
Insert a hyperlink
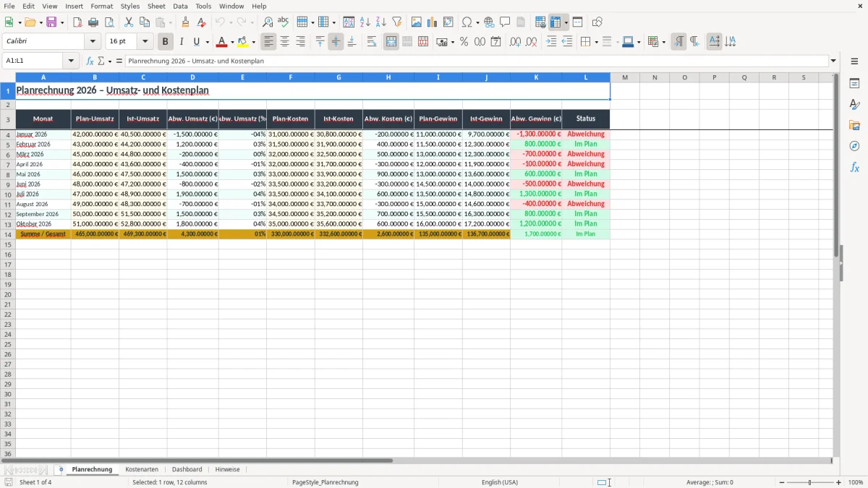click(x=489, y=22)
